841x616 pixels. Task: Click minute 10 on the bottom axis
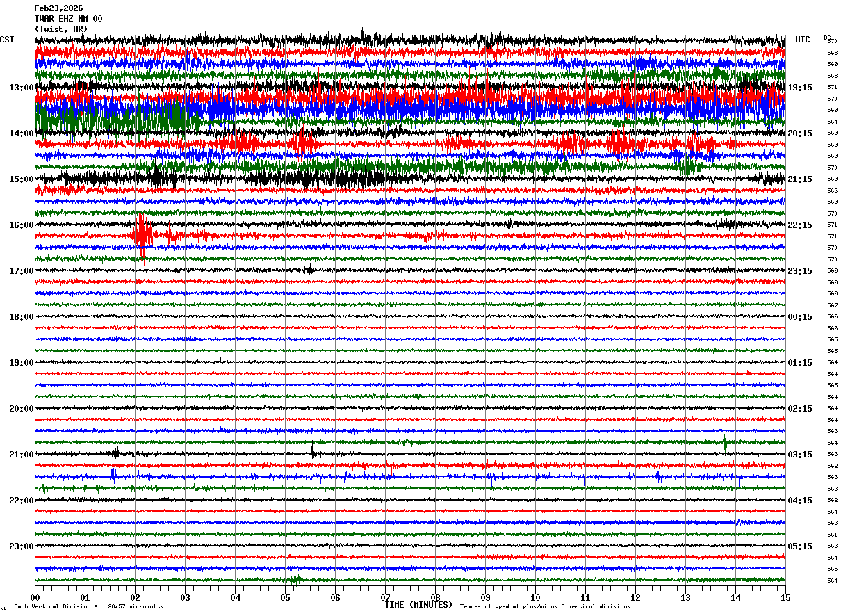pyautogui.click(x=535, y=597)
